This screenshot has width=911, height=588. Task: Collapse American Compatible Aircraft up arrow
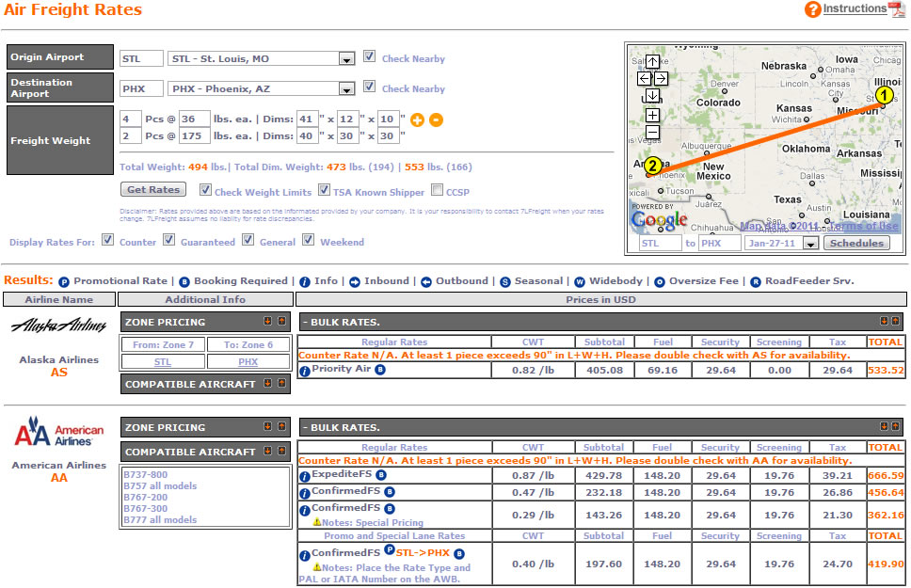point(281,451)
